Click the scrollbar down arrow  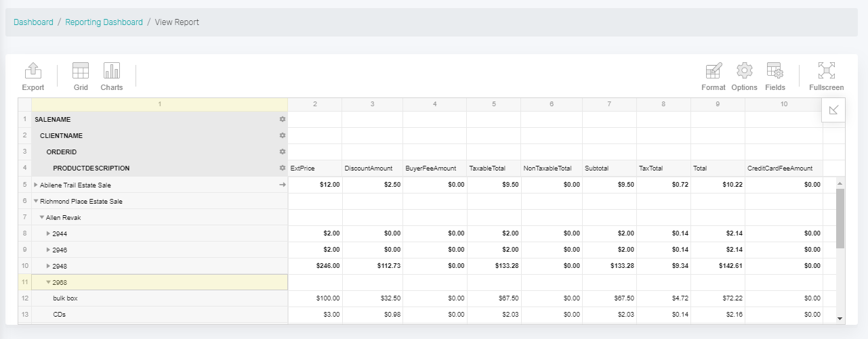(x=840, y=318)
